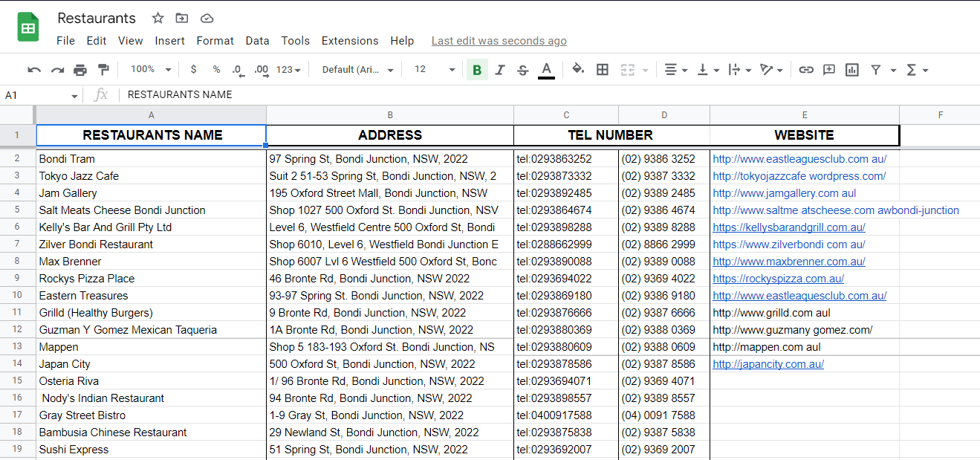Select cell '(02) 9369 2007'

click(664, 450)
